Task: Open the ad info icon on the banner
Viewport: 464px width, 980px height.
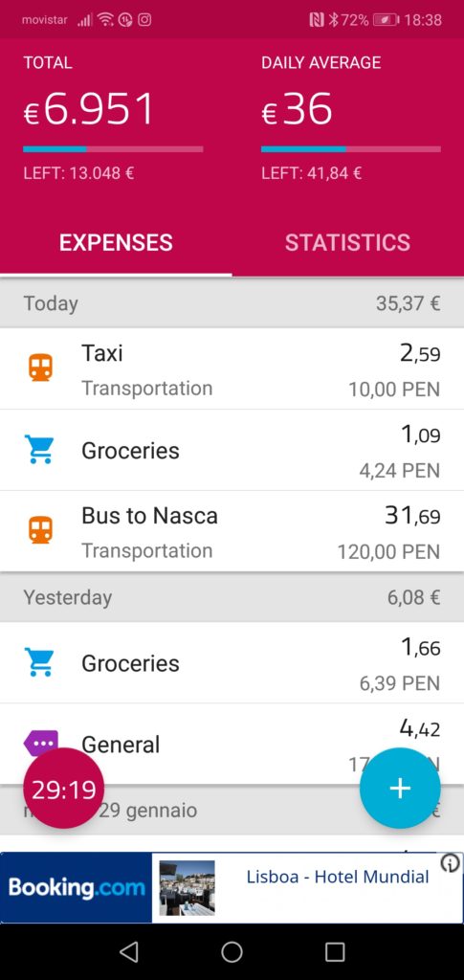Action: click(x=451, y=864)
